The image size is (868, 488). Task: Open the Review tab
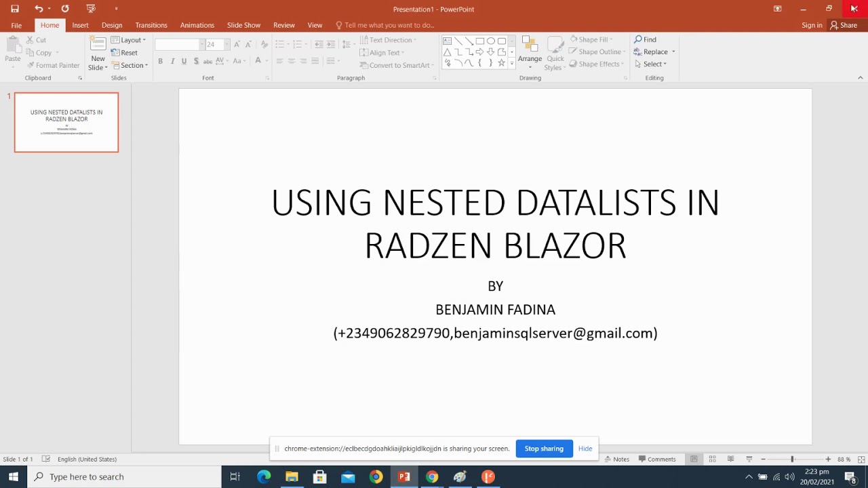click(x=284, y=25)
